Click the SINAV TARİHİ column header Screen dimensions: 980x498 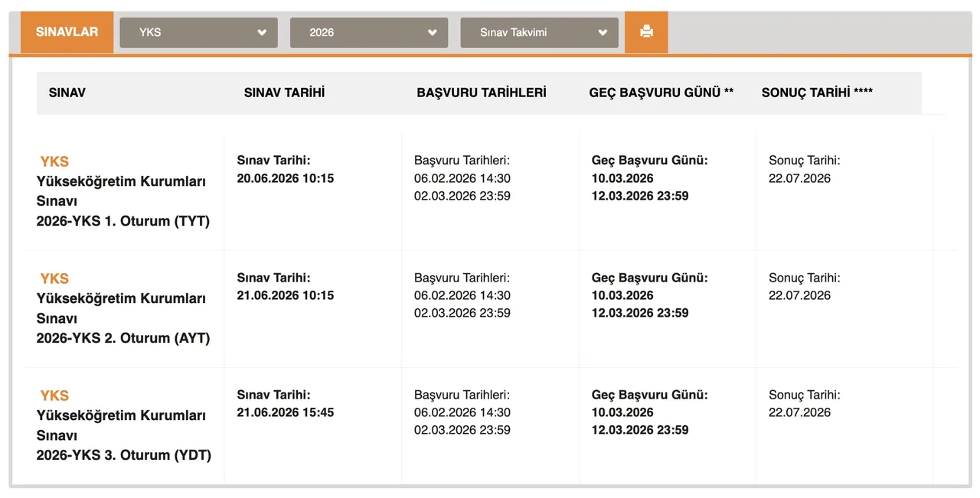click(284, 92)
